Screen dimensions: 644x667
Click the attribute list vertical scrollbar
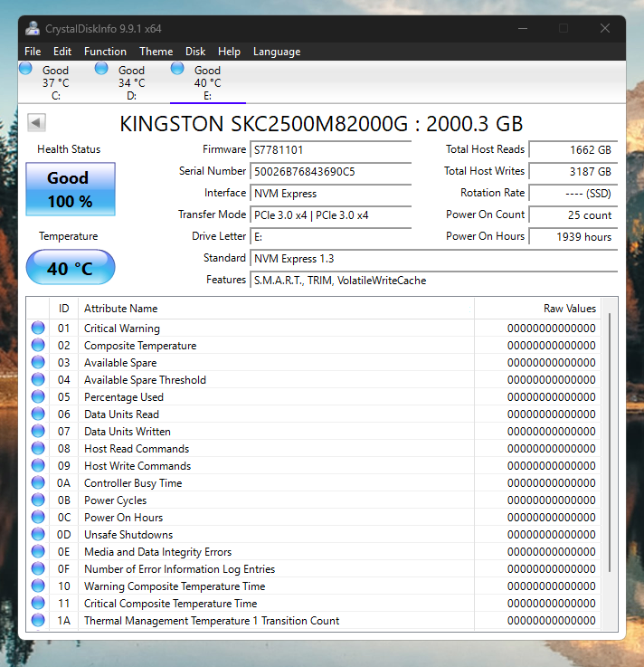pyautogui.click(x=610, y=443)
